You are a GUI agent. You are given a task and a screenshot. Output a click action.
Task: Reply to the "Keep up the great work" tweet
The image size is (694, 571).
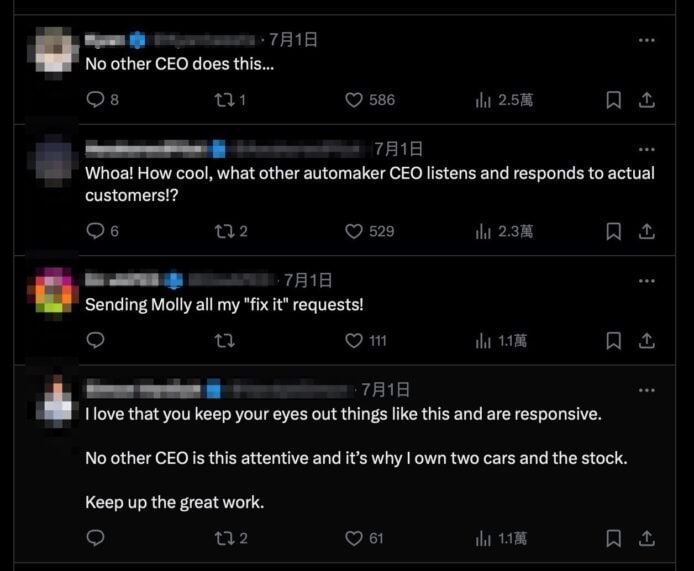pos(96,538)
